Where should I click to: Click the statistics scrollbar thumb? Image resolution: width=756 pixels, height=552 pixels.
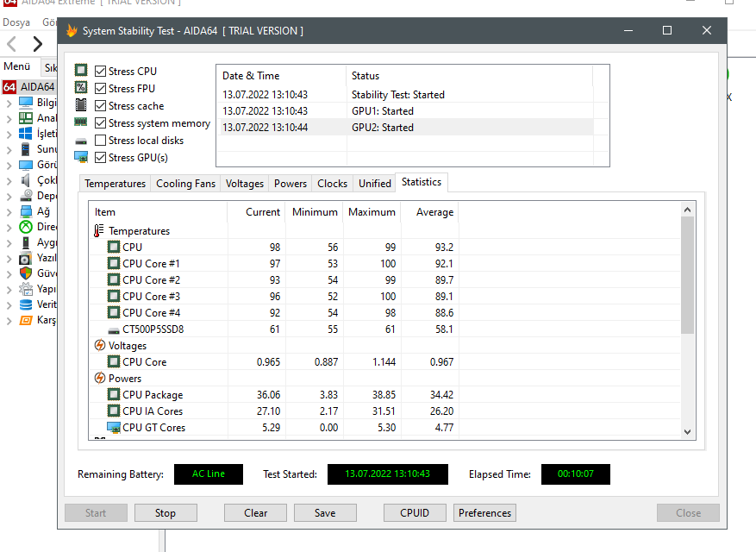pos(687,275)
